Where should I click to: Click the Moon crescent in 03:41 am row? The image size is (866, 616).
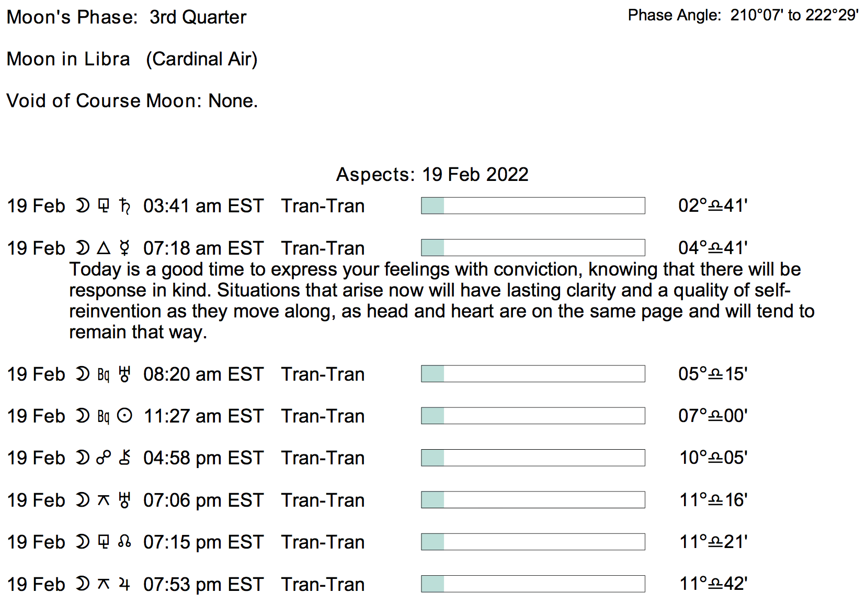[83, 206]
